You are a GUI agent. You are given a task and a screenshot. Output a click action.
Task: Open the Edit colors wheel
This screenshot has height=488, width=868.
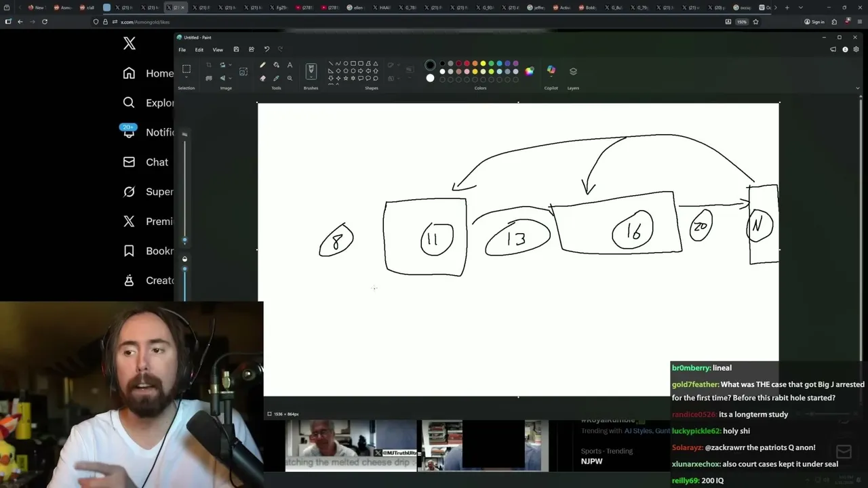(530, 70)
